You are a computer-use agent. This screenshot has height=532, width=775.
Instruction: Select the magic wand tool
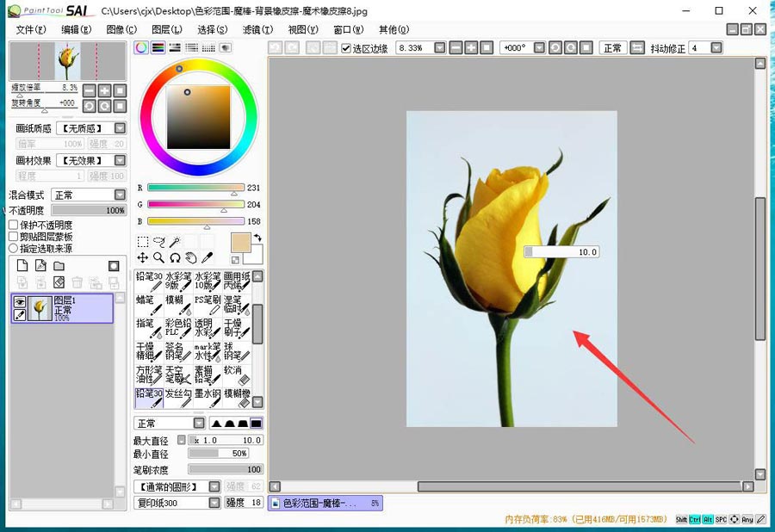click(175, 242)
